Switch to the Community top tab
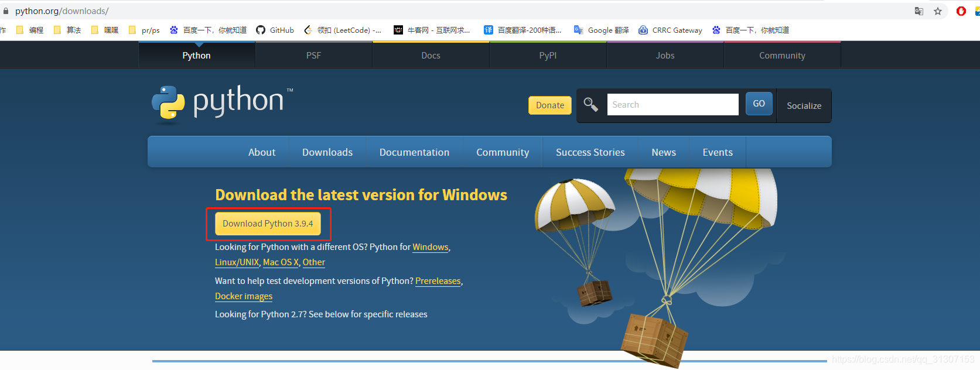The width and height of the screenshot is (980, 370). [783, 55]
